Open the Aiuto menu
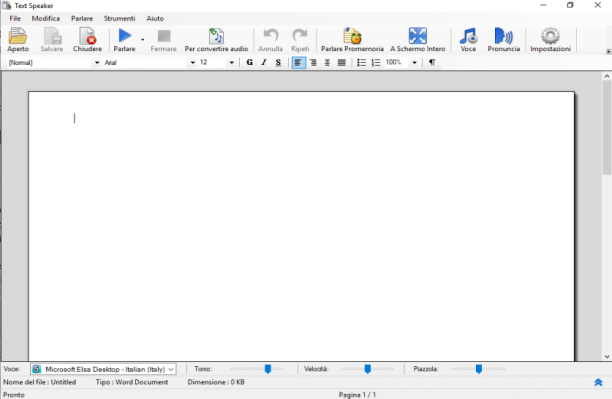The width and height of the screenshot is (612, 399). coord(155,18)
